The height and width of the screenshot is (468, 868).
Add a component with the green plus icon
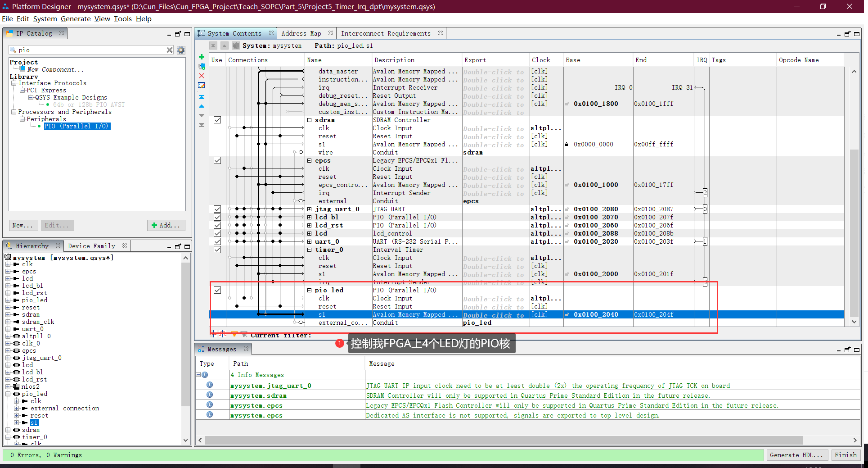[202, 57]
